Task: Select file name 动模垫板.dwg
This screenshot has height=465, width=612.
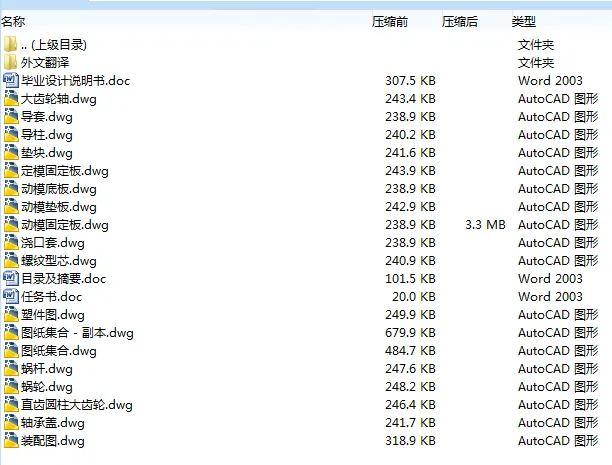Action: click(x=59, y=206)
